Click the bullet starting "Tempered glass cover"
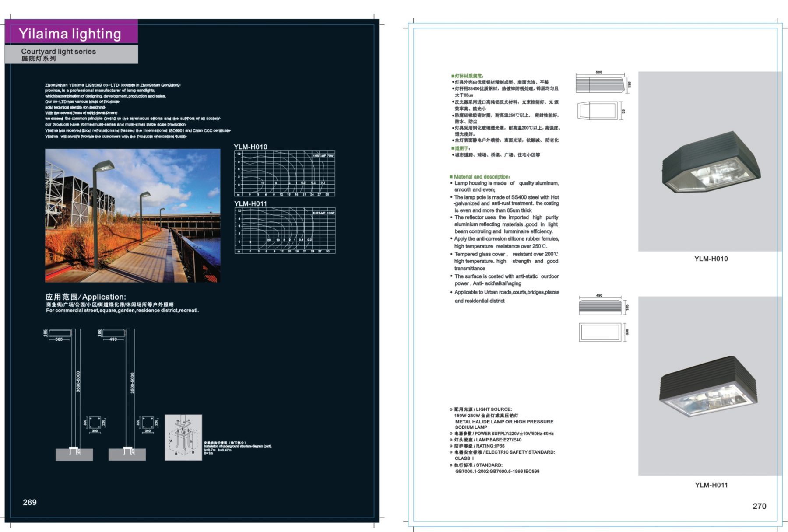This screenshot has width=788, height=532. point(504,261)
